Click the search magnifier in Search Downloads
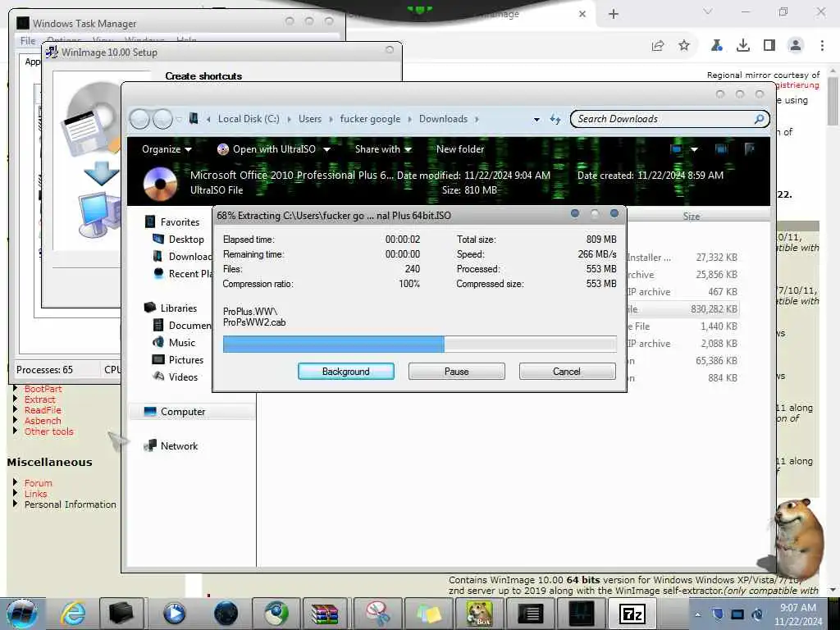840x630 pixels. [x=759, y=119]
